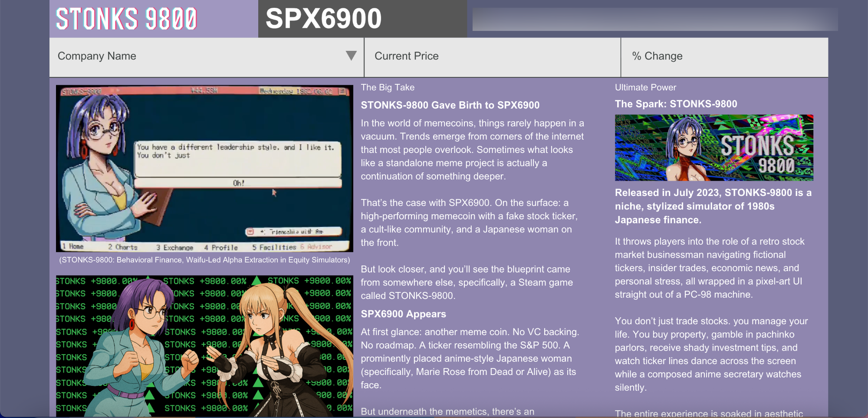Click the paragraph starting 'In the world of memecoins'

pyautogui.click(x=472, y=150)
